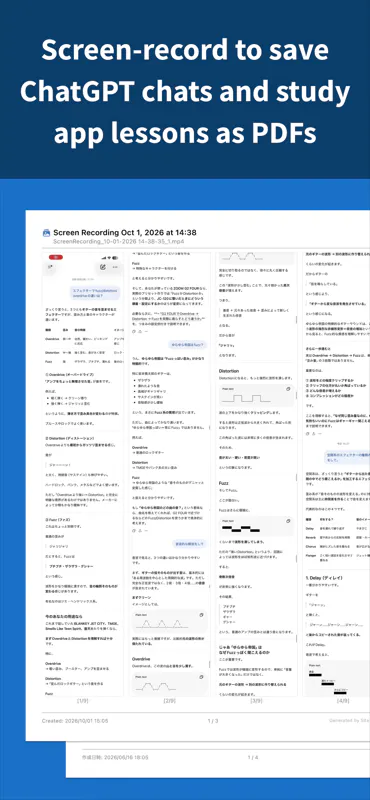Click the '今のあなたの用途なら' heading

(x=66, y=616)
